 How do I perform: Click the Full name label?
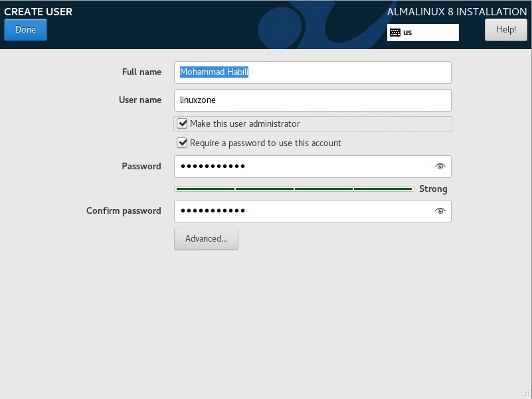coord(141,72)
